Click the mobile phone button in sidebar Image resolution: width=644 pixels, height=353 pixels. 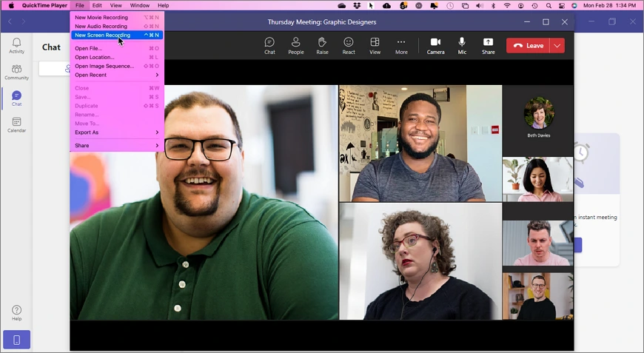(16, 340)
